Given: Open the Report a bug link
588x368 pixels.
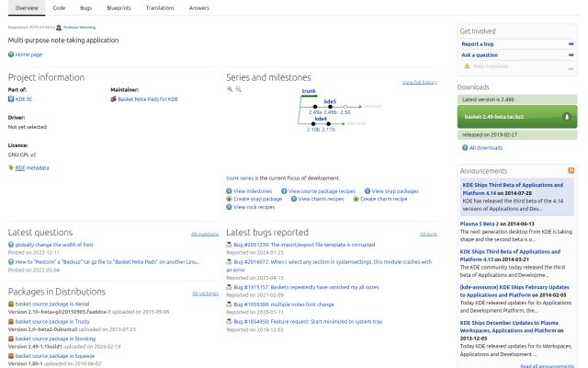Looking at the screenshot, I should 477,44.
